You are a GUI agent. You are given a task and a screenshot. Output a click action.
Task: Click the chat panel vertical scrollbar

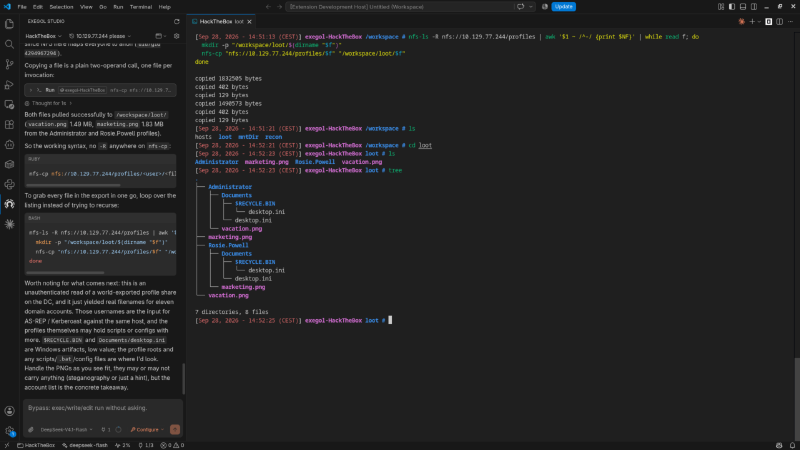(x=184, y=379)
